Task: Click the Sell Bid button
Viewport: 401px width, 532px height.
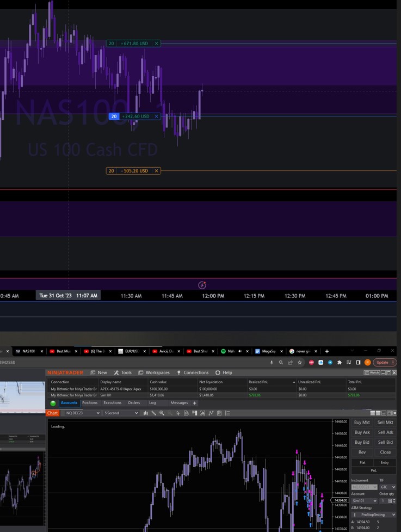Action: click(x=385, y=442)
